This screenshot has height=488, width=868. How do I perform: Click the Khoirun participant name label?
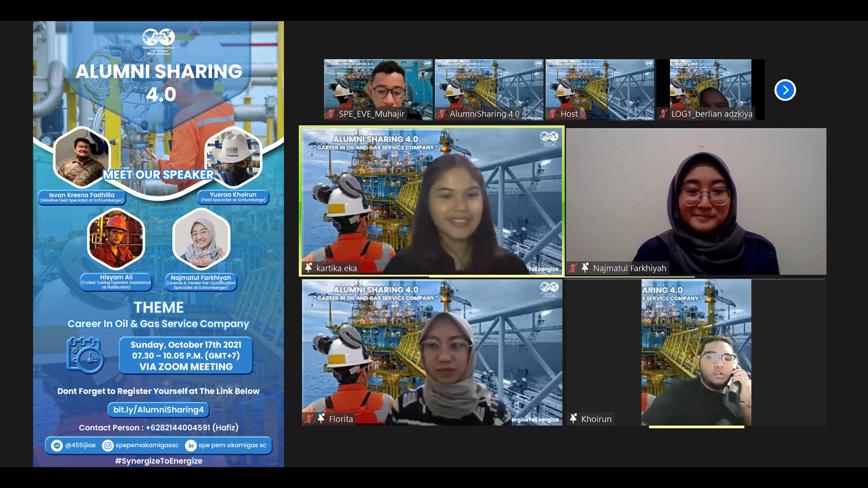coord(596,419)
